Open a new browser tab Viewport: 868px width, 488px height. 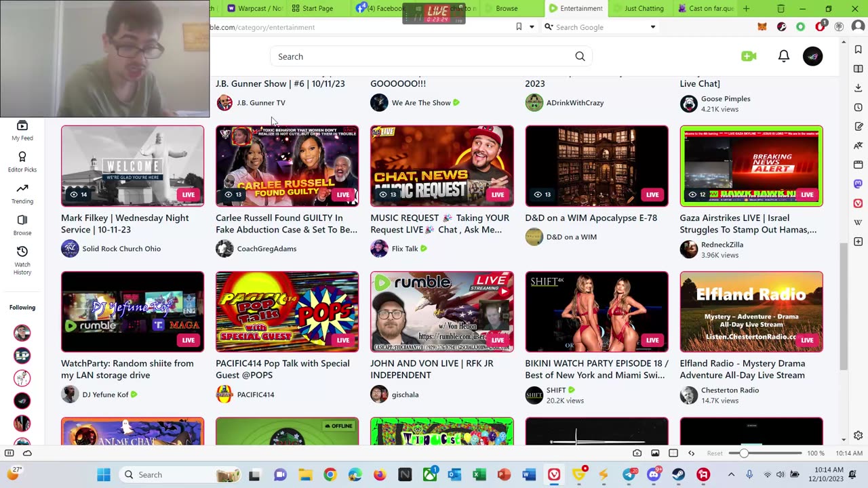[746, 9]
